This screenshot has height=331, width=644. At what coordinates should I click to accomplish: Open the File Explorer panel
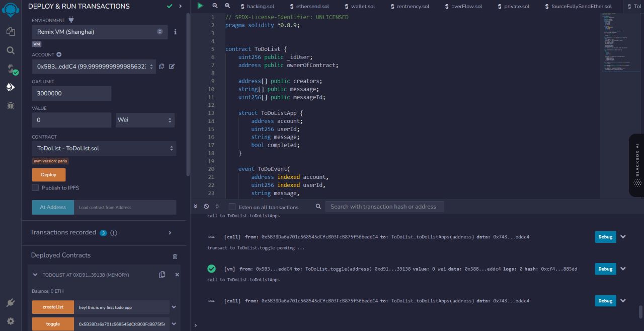click(x=11, y=31)
